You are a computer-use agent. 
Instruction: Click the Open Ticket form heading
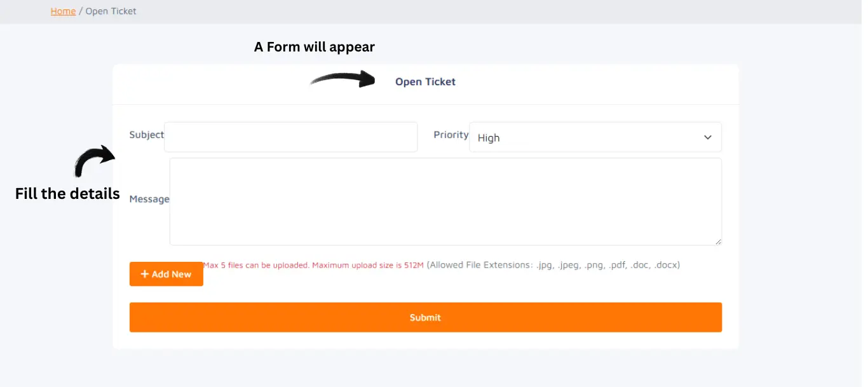pos(425,82)
